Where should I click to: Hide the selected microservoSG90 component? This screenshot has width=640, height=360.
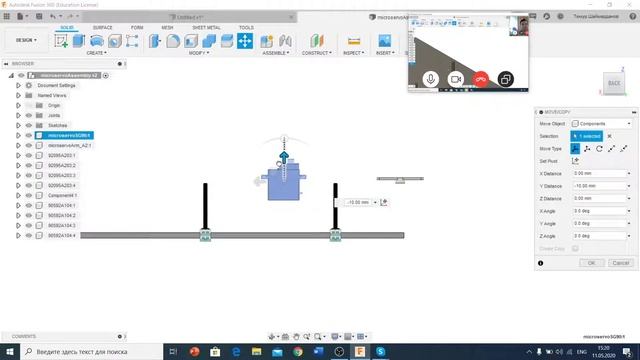coord(29,136)
